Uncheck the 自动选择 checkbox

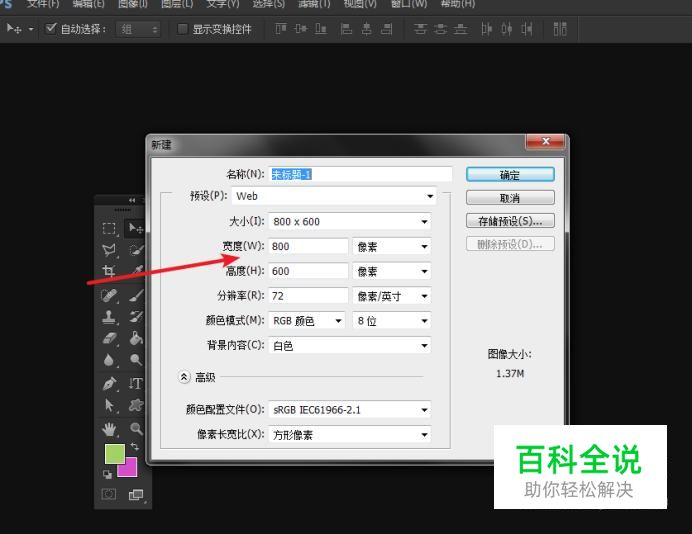coord(52,29)
